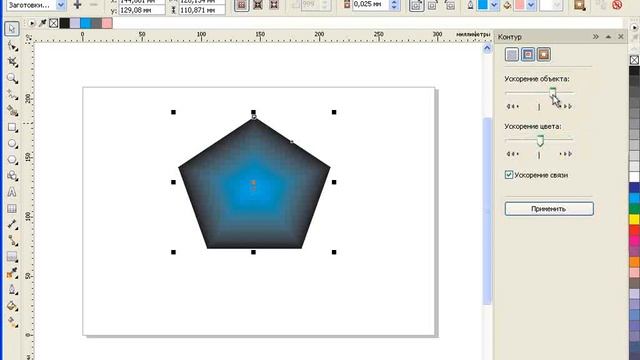640x360 pixels.
Task: Pick the lavender swatch in document palette
Action: click(x=75, y=23)
